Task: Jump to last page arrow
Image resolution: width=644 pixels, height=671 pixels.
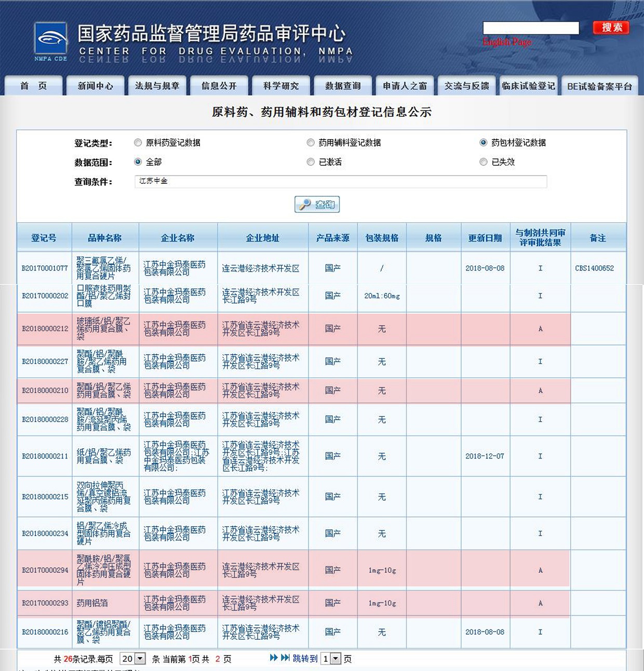Action: (285, 658)
